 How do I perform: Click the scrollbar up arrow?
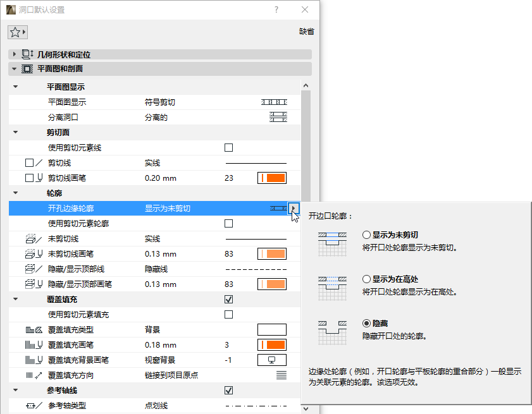(x=306, y=85)
